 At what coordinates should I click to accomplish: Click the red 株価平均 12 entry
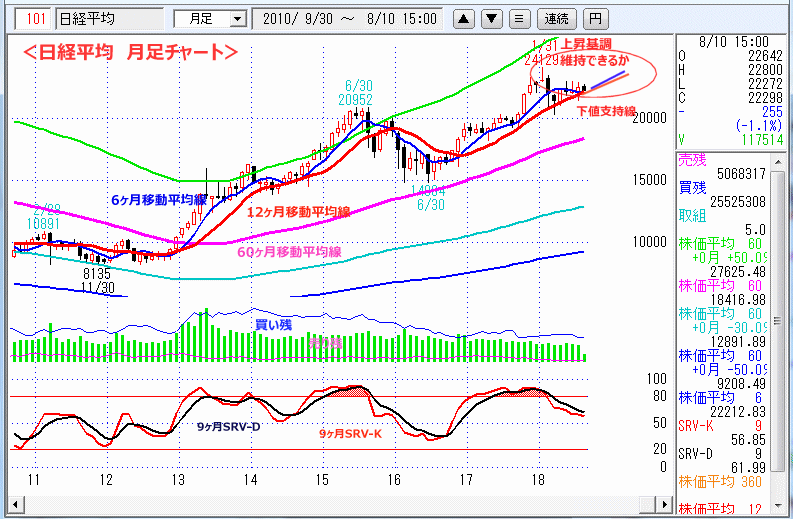(720, 508)
